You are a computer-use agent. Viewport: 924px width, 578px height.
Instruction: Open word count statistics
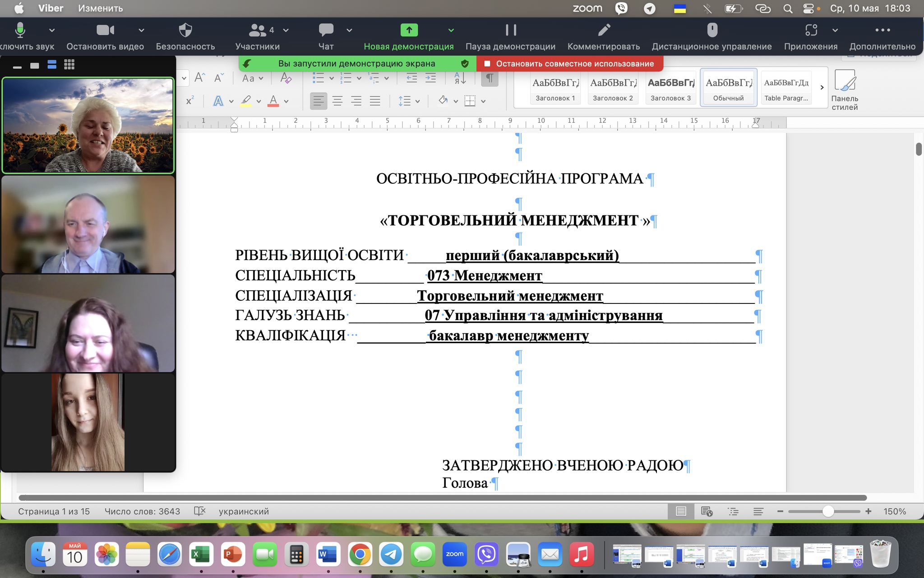(142, 511)
